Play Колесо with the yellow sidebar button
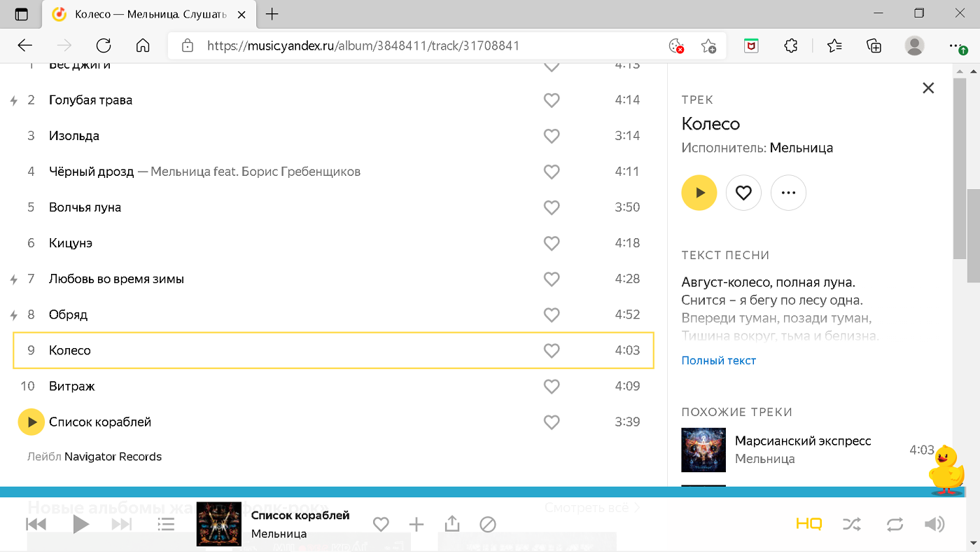 click(x=699, y=193)
